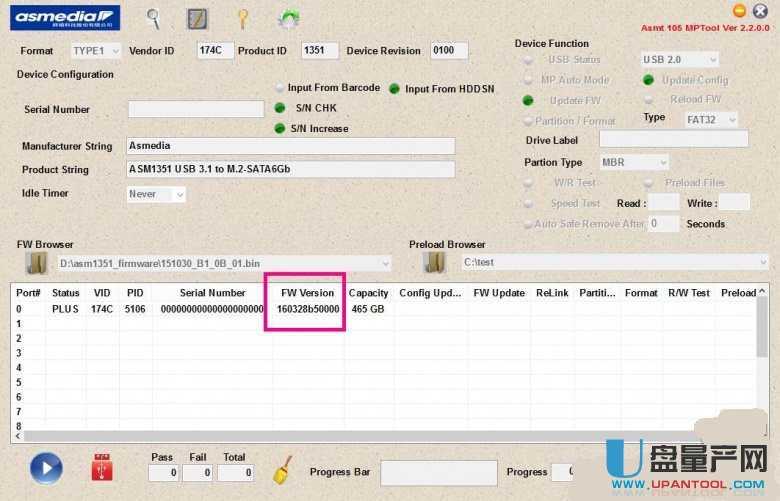Click the Serial Number column header
The width and height of the screenshot is (780, 501).
212,293
